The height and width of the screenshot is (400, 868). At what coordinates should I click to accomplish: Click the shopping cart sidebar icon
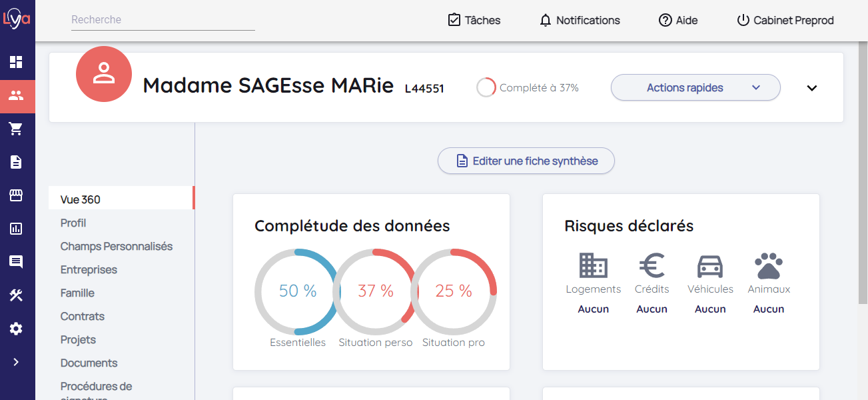tap(16, 129)
